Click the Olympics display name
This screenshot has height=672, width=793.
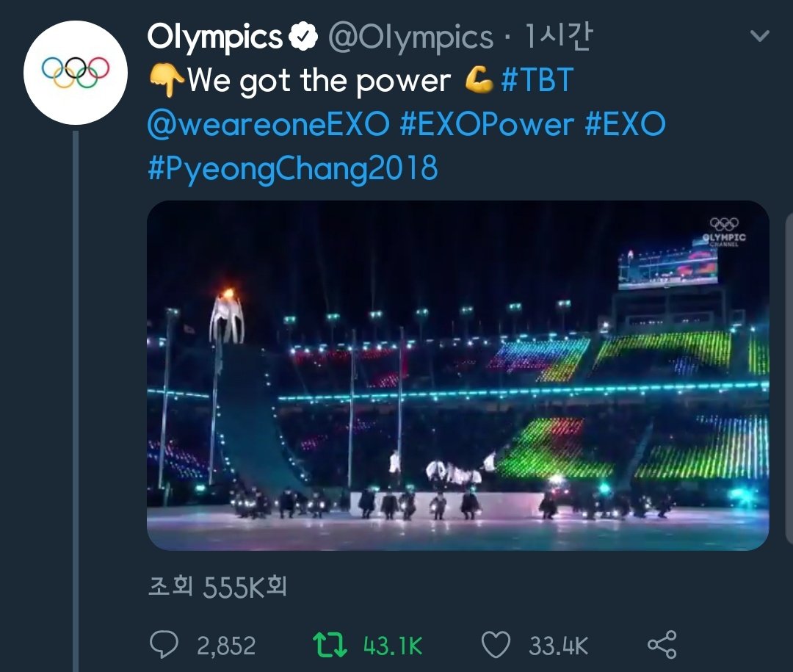pyautogui.click(x=215, y=37)
